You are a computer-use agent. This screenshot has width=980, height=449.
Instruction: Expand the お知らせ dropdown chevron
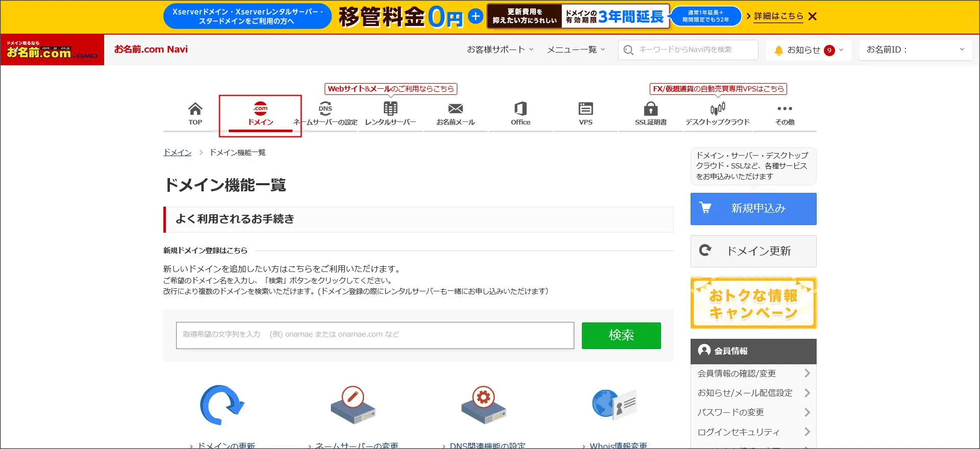click(841, 49)
